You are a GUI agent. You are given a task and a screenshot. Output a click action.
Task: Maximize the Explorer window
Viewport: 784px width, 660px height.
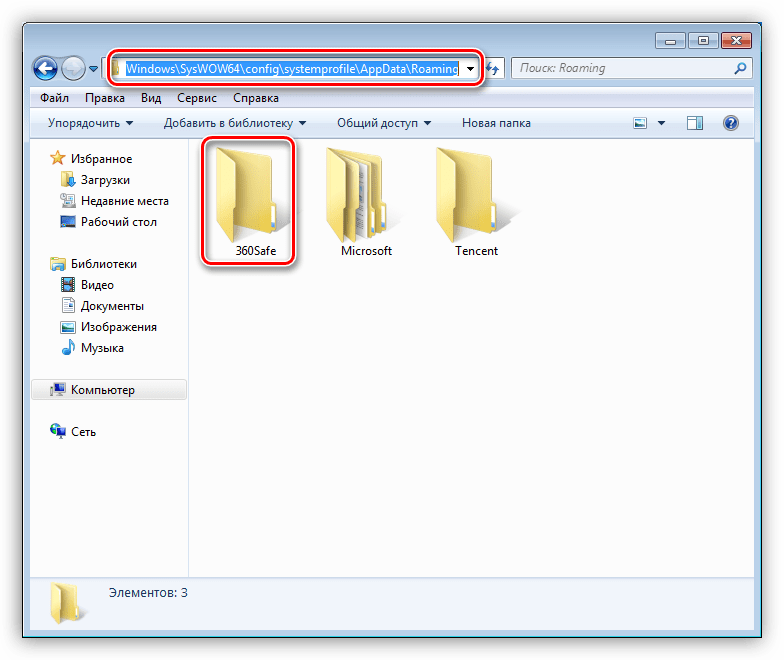[703, 40]
